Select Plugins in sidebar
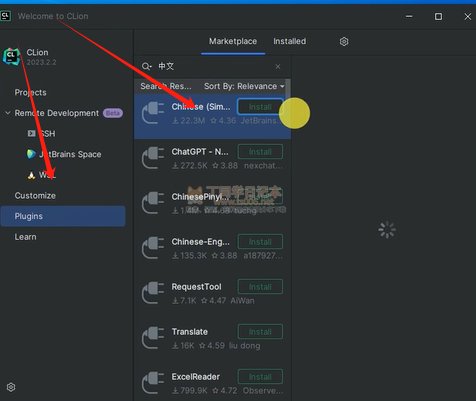Viewport: 476px width, 401px height. click(x=63, y=216)
